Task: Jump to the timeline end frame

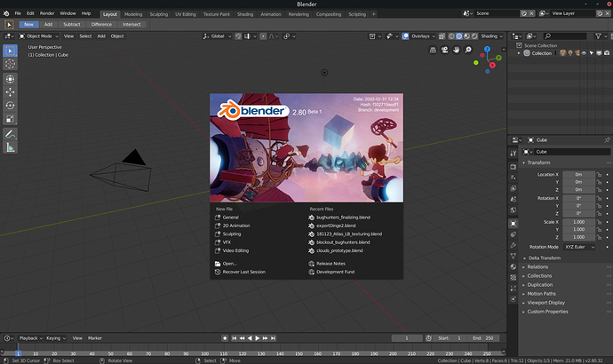Action: 273,338
